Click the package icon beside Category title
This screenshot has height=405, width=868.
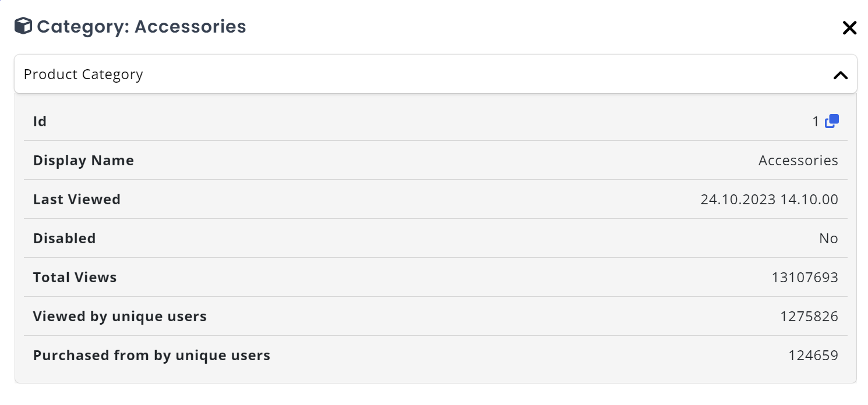(22, 26)
